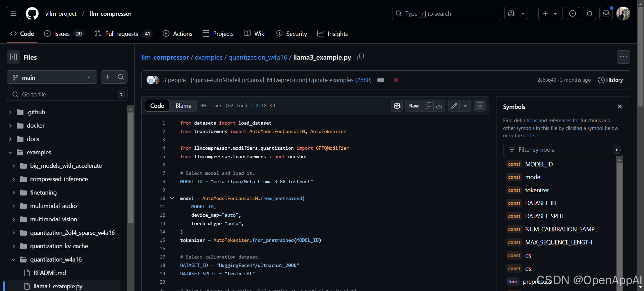Focus the 'Go to file' input

[67, 94]
